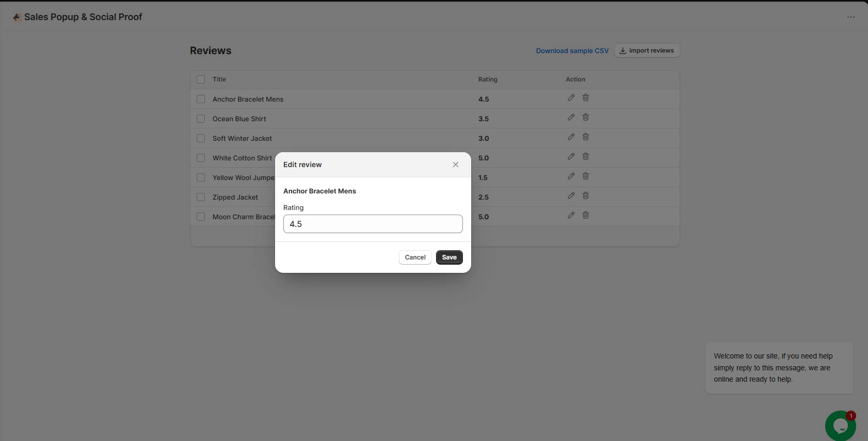The image size is (868, 441).
Task: Click trash icon for White Cotton Shirt
Action: coord(586,157)
